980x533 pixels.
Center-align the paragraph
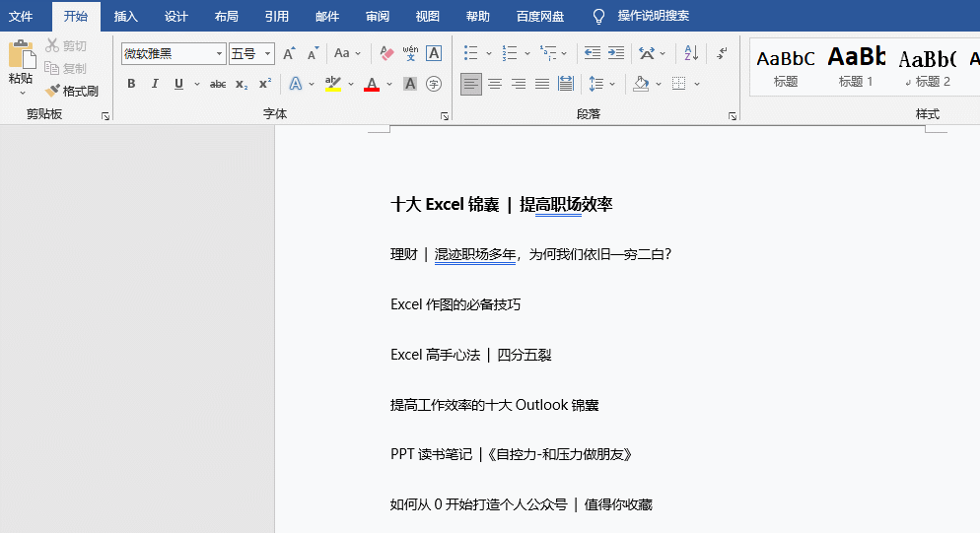pyautogui.click(x=495, y=84)
